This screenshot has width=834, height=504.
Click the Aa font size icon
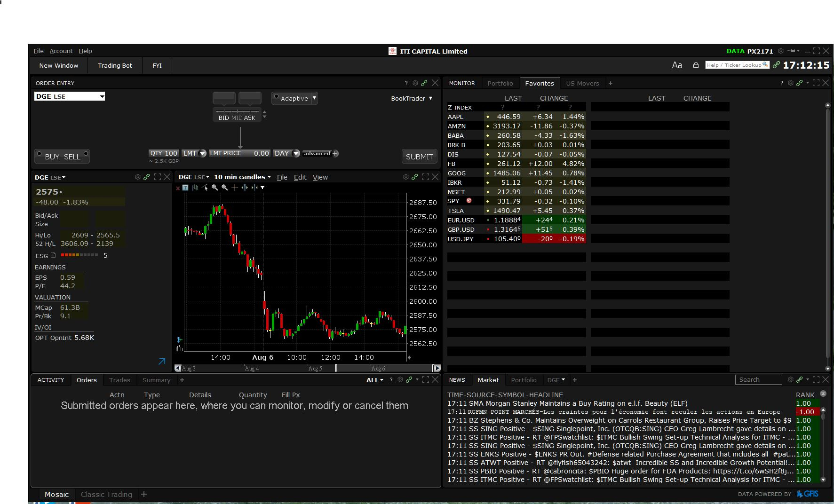(677, 65)
